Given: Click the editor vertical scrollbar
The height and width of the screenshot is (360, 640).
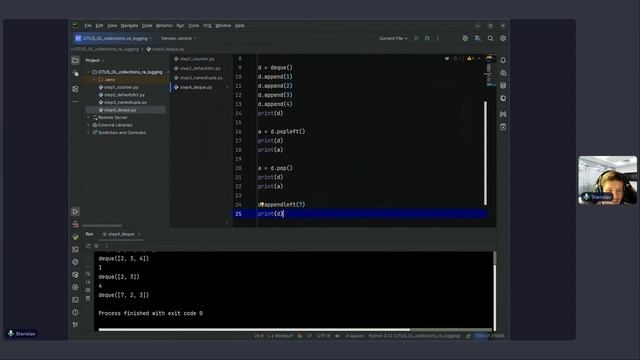Looking at the screenshot, I should [x=485, y=153].
